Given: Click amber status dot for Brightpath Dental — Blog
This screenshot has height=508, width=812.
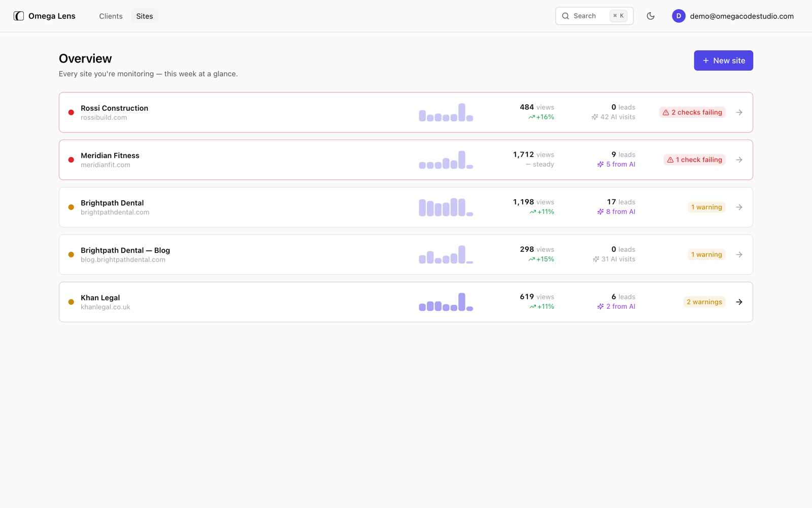Looking at the screenshot, I should point(71,255).
